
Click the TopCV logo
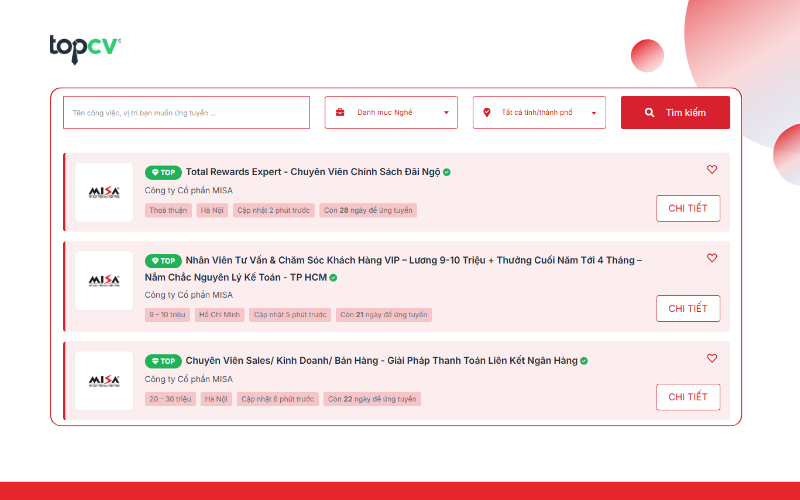point(85,49)
